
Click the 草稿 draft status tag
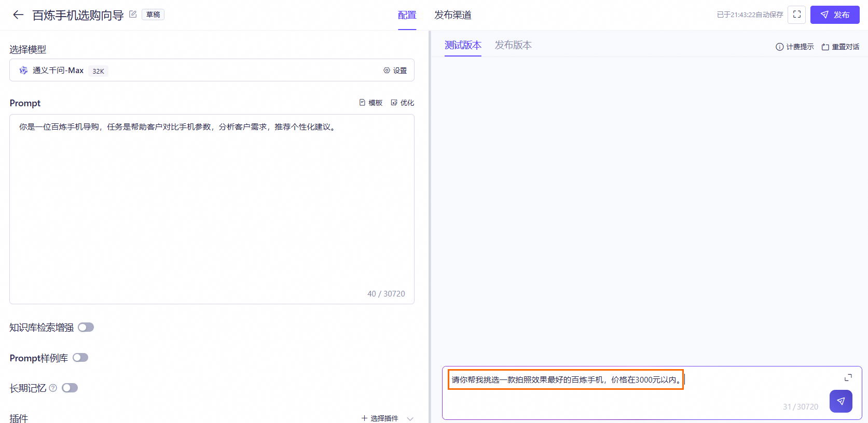(x=153, y=15)
